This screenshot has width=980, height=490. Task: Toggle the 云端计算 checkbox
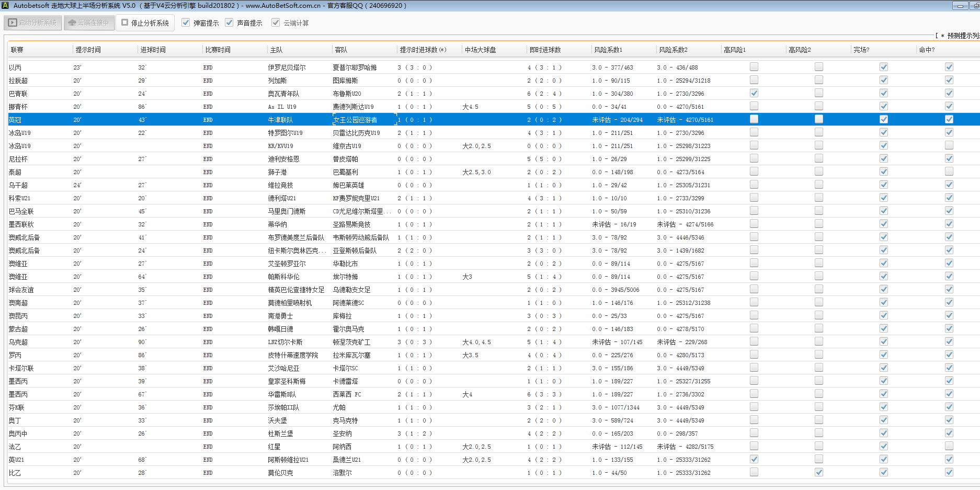click(276, 23)
